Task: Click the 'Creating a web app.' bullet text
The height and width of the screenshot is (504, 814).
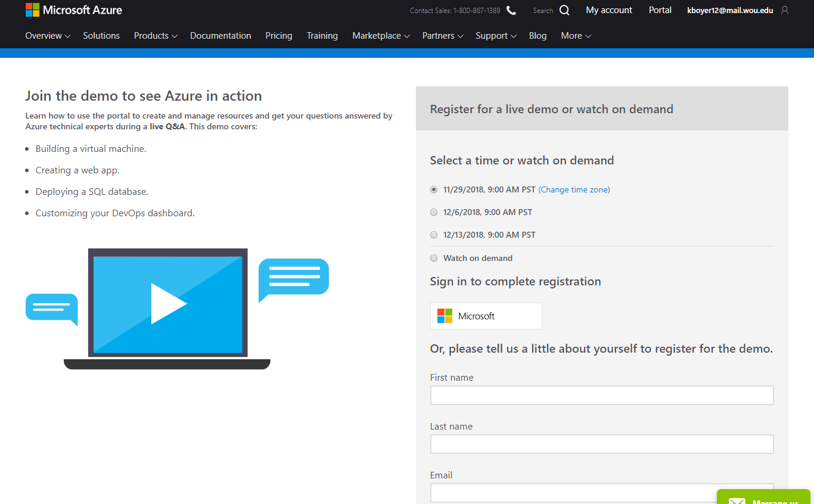Action: 77,170
